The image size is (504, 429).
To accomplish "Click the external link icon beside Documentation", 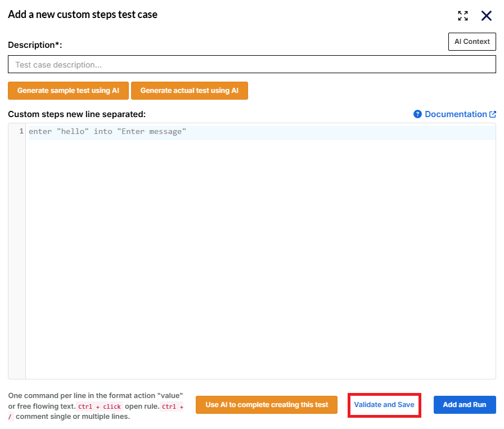I will point(492,114).
